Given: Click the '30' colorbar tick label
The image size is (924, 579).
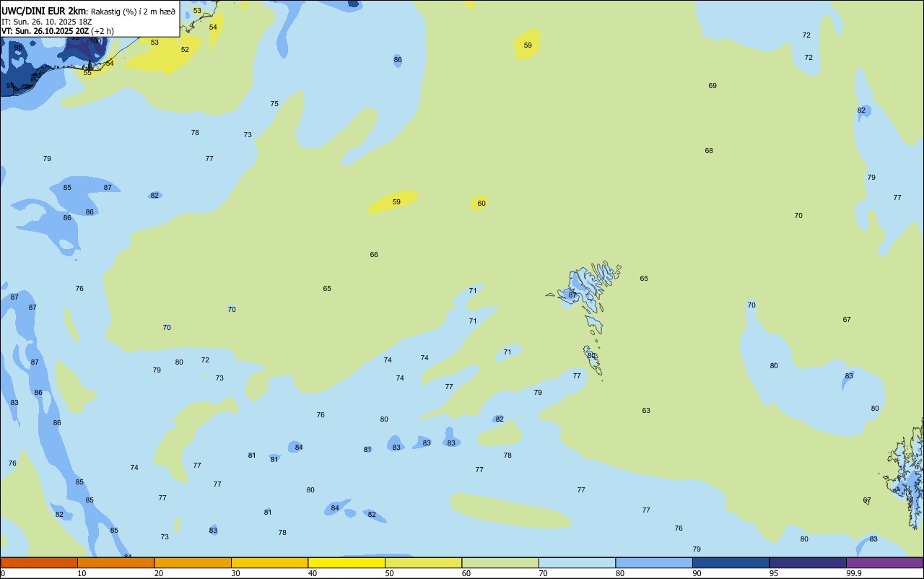Looking at the screenshot, I should (236, 573).
